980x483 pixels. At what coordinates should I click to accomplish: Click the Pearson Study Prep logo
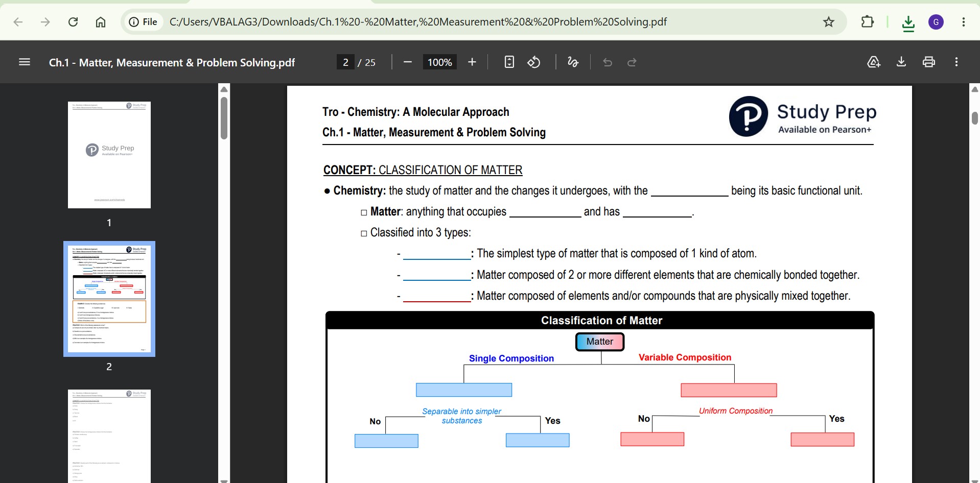pyautogui.click(x=802, y=116)
